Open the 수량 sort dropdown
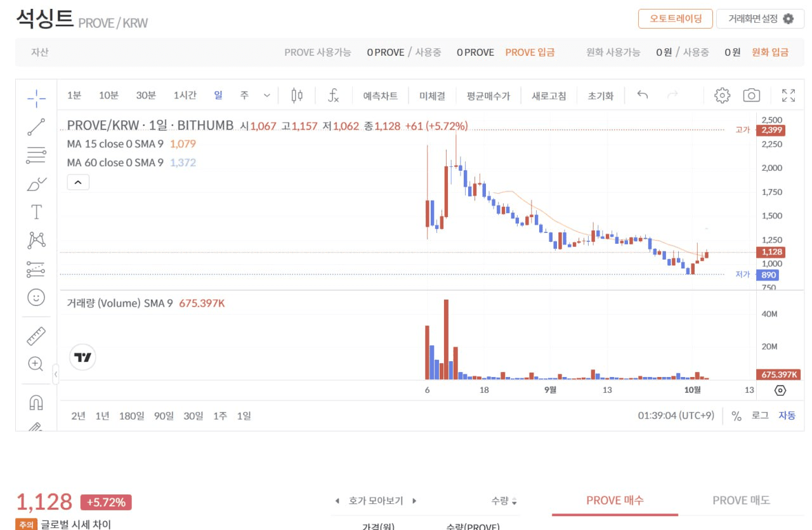 point(504,501)
